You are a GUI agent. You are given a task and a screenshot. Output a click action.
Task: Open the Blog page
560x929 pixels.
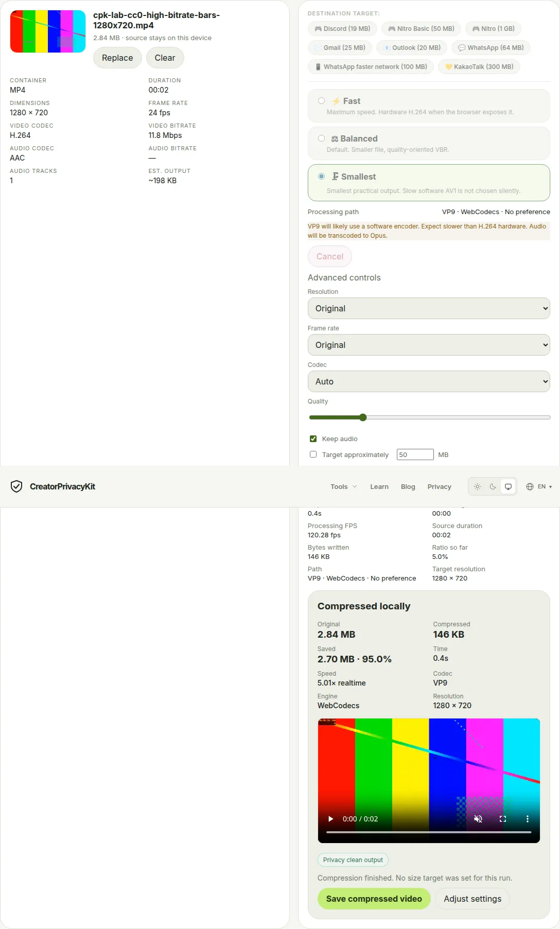point(408,486)
